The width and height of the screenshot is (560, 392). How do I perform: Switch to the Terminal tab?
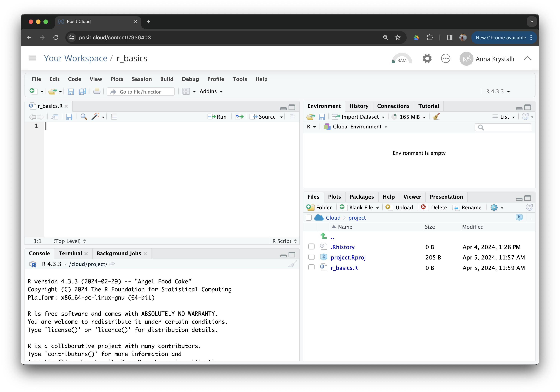pos(70,253)
